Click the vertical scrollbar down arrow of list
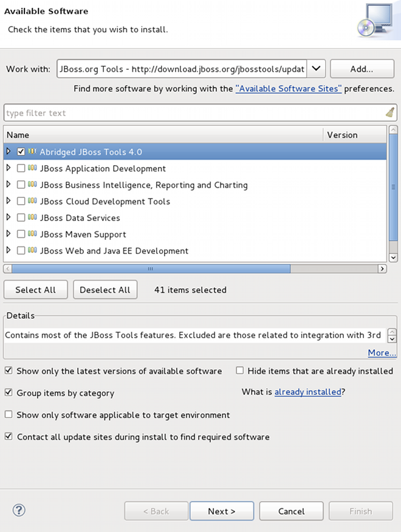This screenshot has height=532, width=401. coord(393,257)
